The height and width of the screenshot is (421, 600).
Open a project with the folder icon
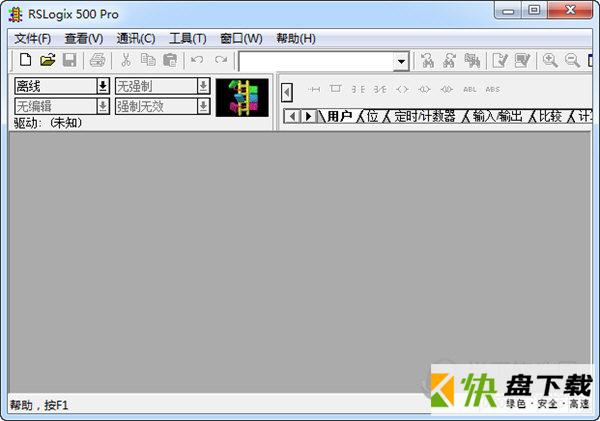coord(47,60)
